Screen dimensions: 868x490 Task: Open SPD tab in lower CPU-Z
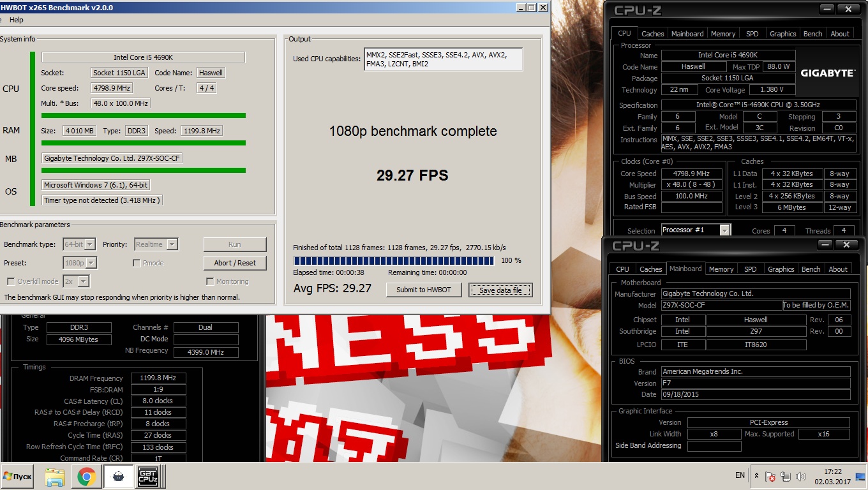(751, 269)
